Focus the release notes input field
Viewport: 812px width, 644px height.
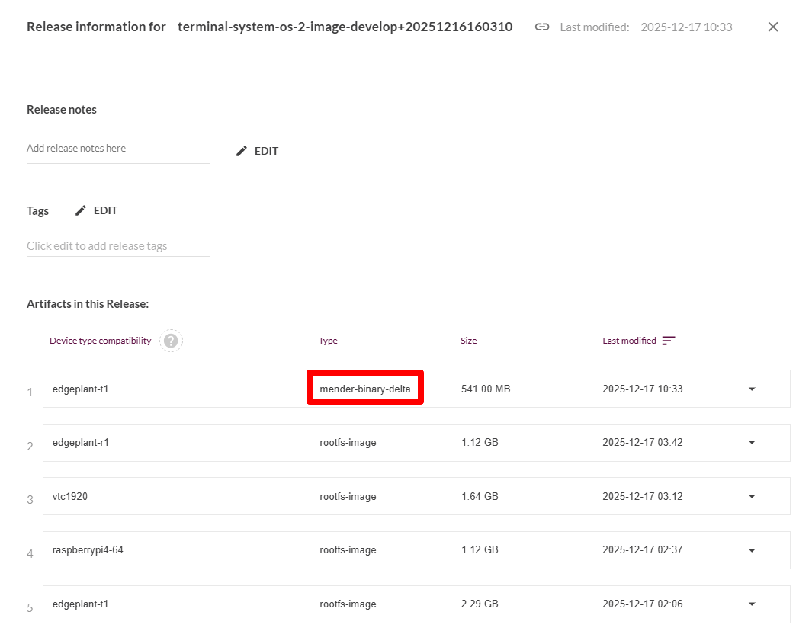118,149
